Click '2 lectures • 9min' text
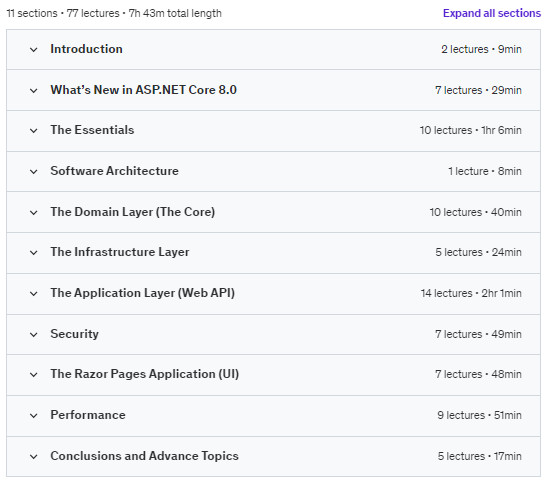Image resolution: width=545 pixels, height=489 pixels. [481, 49]
